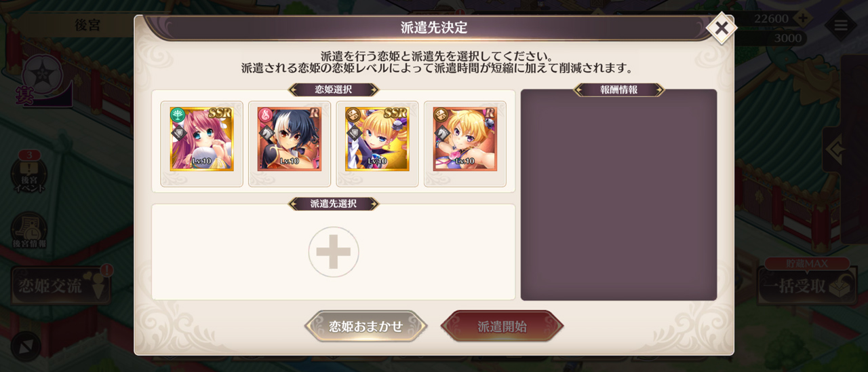
Task: Expand the side panel arrow tab
Action: (x=833, y=149)
